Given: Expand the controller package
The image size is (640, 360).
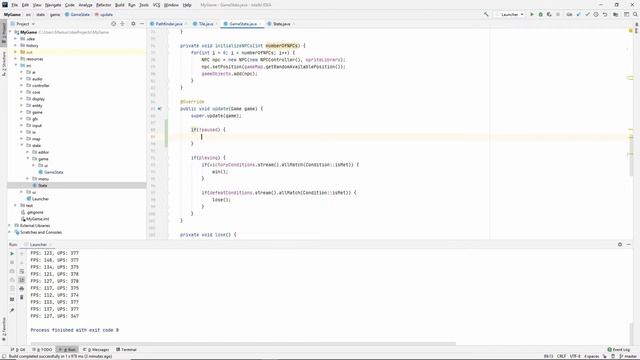Looking at the screenshot, I should [21, 85].
